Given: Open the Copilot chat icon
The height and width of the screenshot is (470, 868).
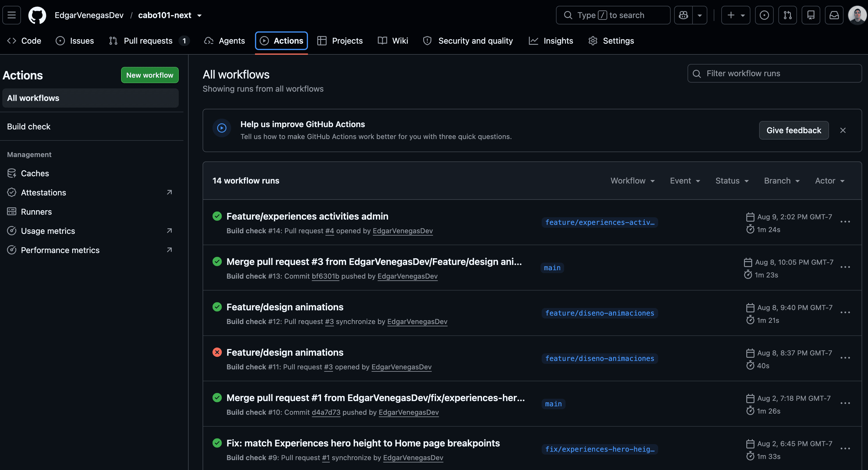Looking at the screenshot, I should tap(683, 15).
